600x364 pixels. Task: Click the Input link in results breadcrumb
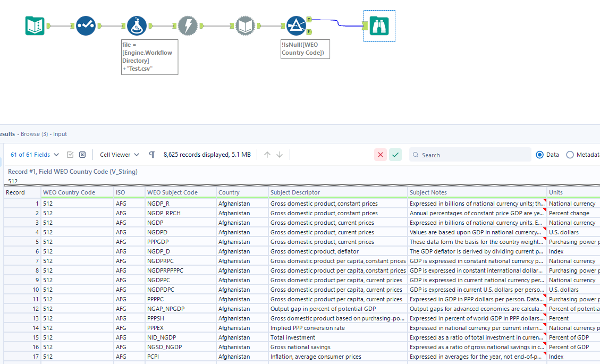pyautogui.click(x=60, y=134)
